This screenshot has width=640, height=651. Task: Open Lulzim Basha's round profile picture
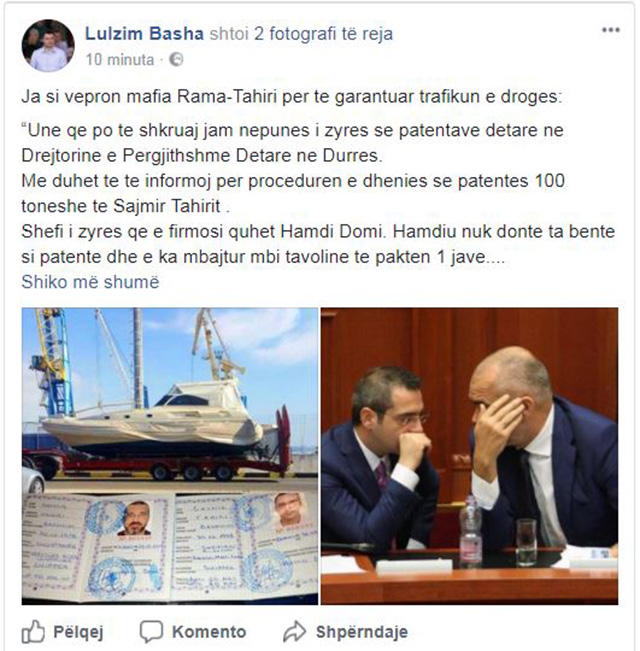48,45
